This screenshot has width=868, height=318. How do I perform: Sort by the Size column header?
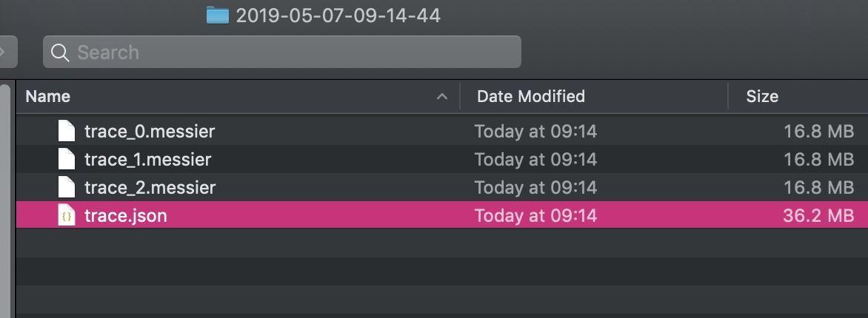click(x=762, y=96)
